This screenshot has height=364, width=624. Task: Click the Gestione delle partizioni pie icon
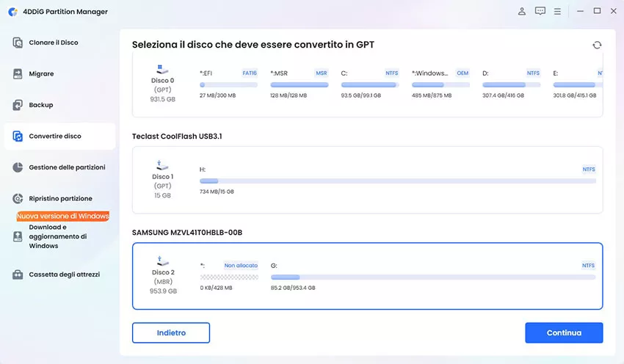pos(18,167)
